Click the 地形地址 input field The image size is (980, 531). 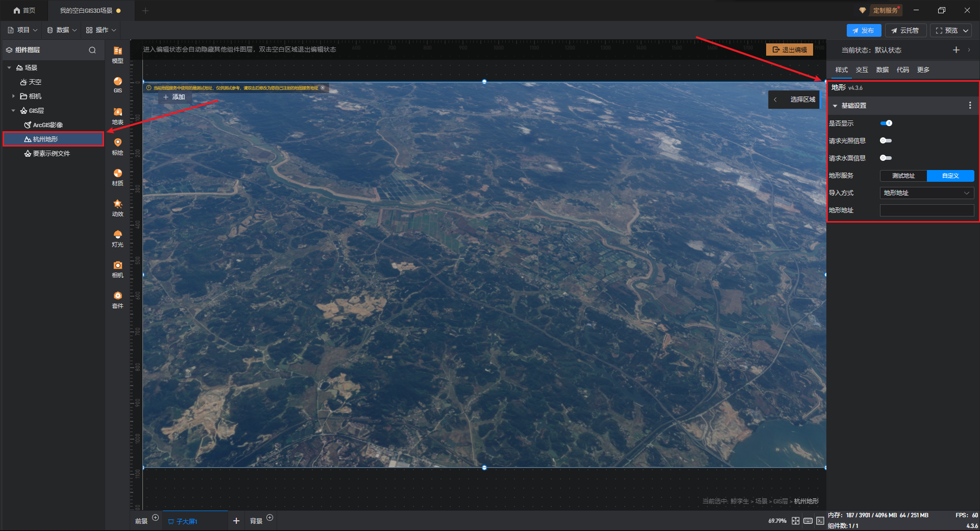(x=926, y=210)
